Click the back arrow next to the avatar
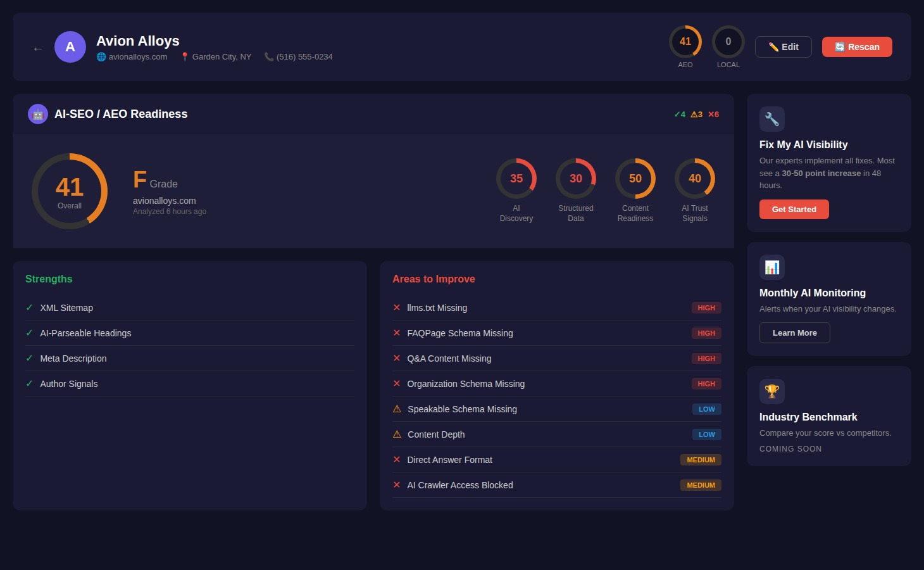The height and width of the screenshot is (570, 924). click(37, 47)
